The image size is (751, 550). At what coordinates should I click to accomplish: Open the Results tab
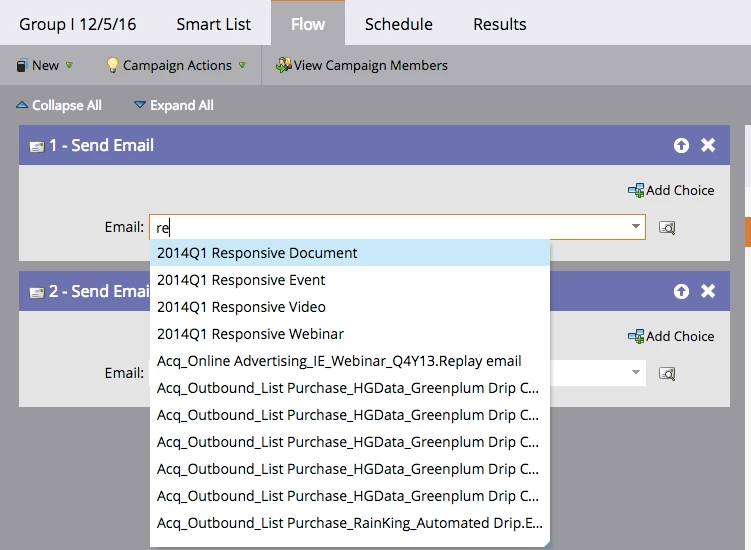500,24
